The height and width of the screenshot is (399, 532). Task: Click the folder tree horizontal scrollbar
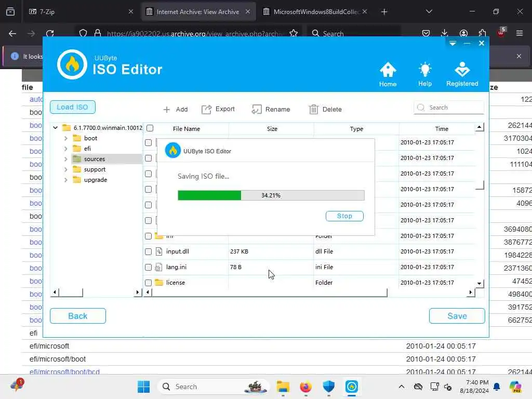[x=71, y=292]
